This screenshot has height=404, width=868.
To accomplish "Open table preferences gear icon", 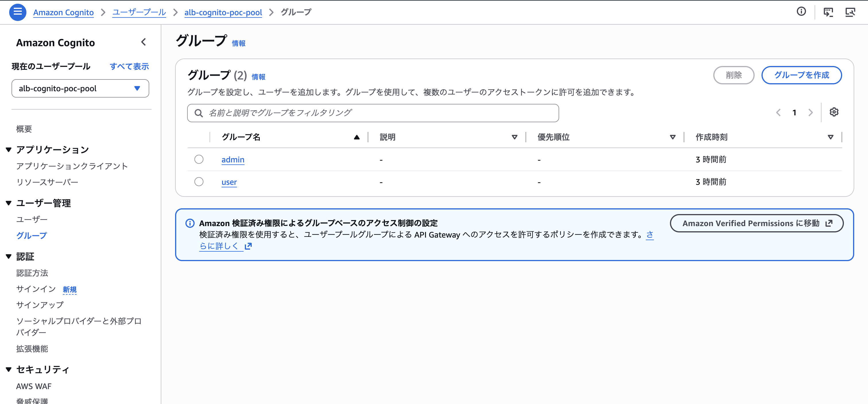I will (x=834, y=112).
